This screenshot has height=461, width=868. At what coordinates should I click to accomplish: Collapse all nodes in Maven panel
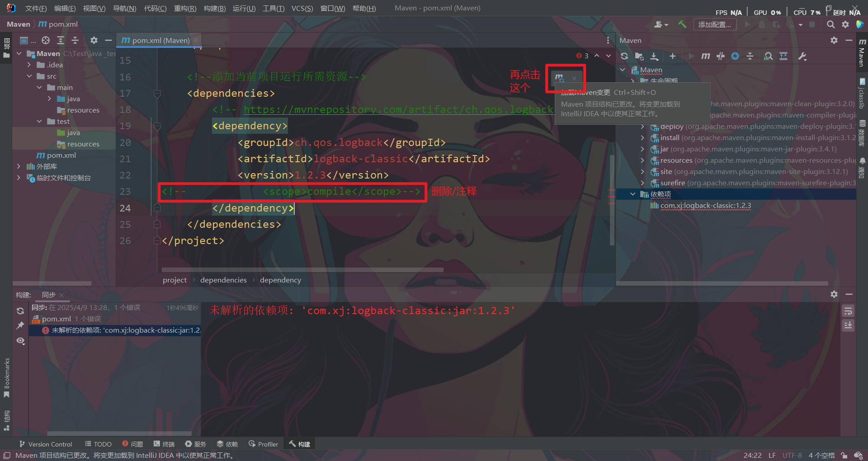click(x=750, y=56)
